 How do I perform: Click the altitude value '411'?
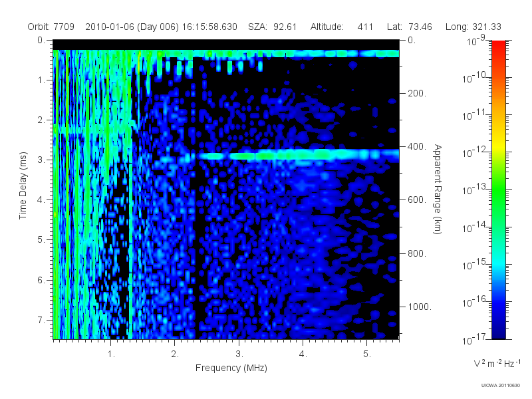click(x=365, y=27)
